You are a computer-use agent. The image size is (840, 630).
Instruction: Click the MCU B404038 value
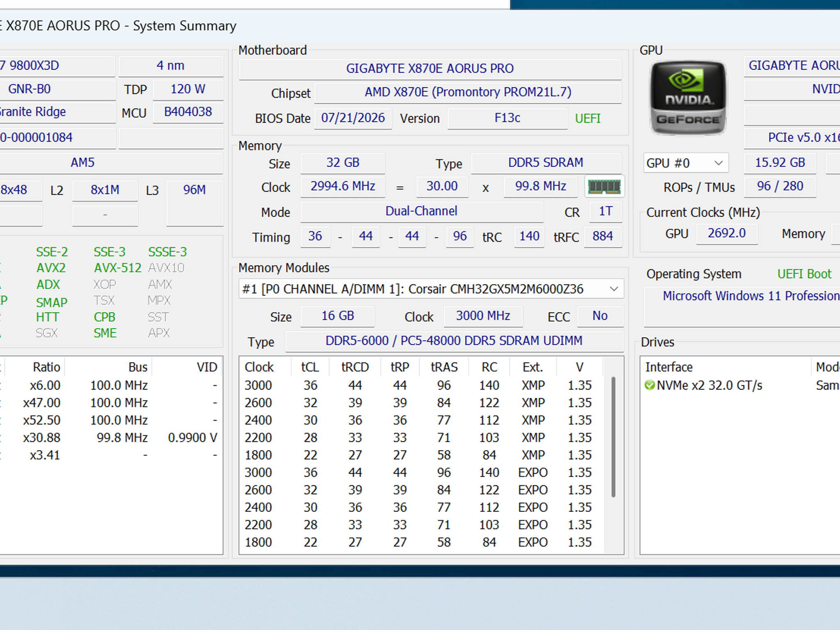point(188,112)
